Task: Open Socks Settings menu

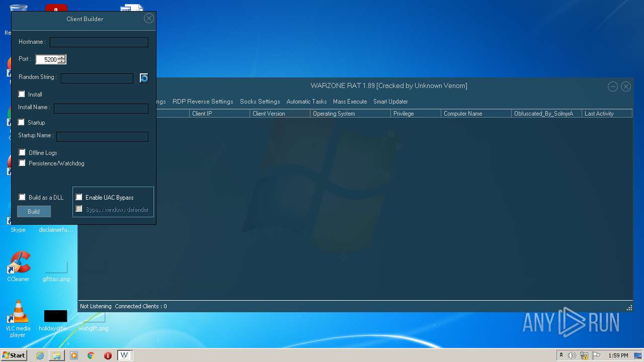Action: 260,102
